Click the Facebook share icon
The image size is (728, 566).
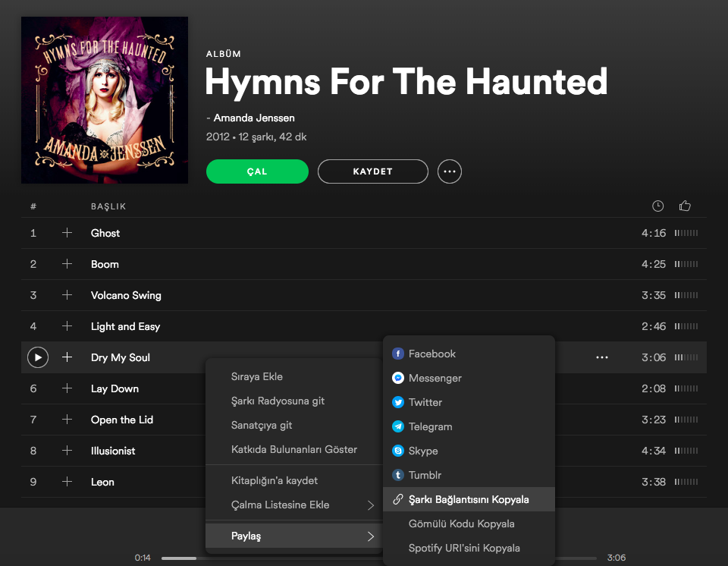398,354
